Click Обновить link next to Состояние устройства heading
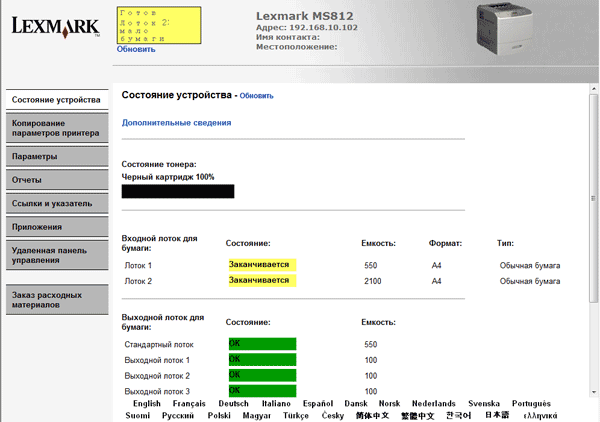Viewport: 600px width, 422px height. coord(256,96)
